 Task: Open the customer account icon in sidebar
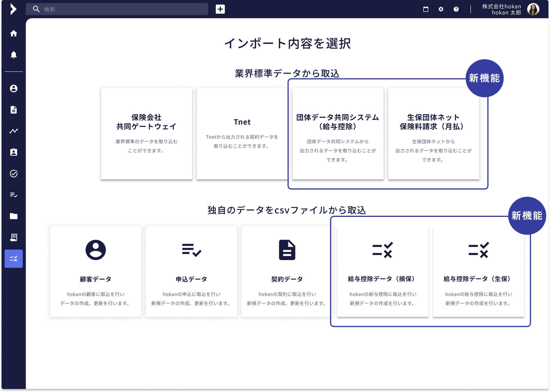[x=14, y=89]
